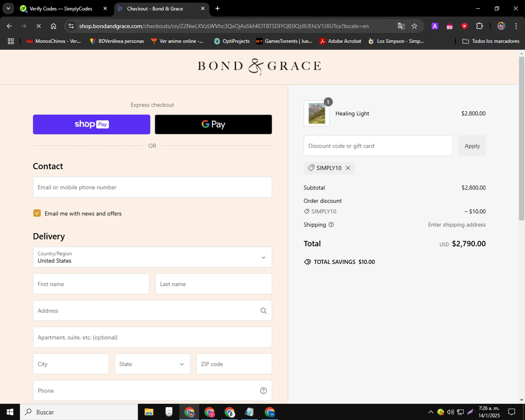Open the Los Simpson bookmark
The image size is (525, 420).
coord(396,41)
